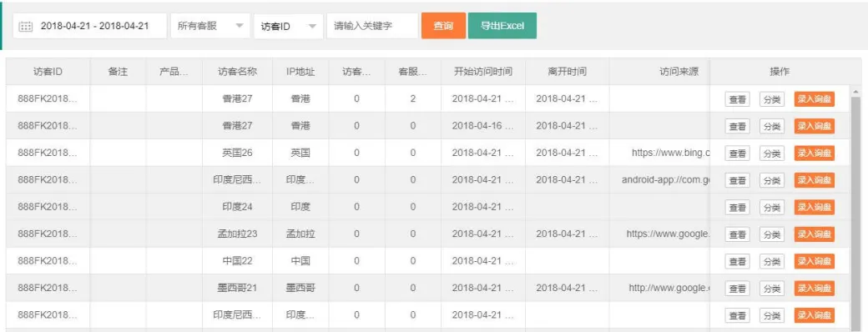868x332 pixels.
Task: Click the green 导出Excel button
Action: 502,26
